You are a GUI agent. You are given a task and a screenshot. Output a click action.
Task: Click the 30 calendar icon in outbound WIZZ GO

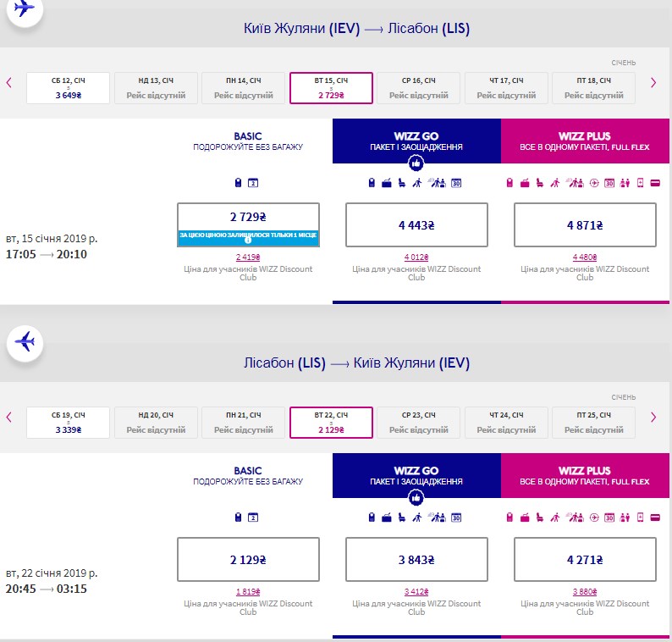click(456, 183)
